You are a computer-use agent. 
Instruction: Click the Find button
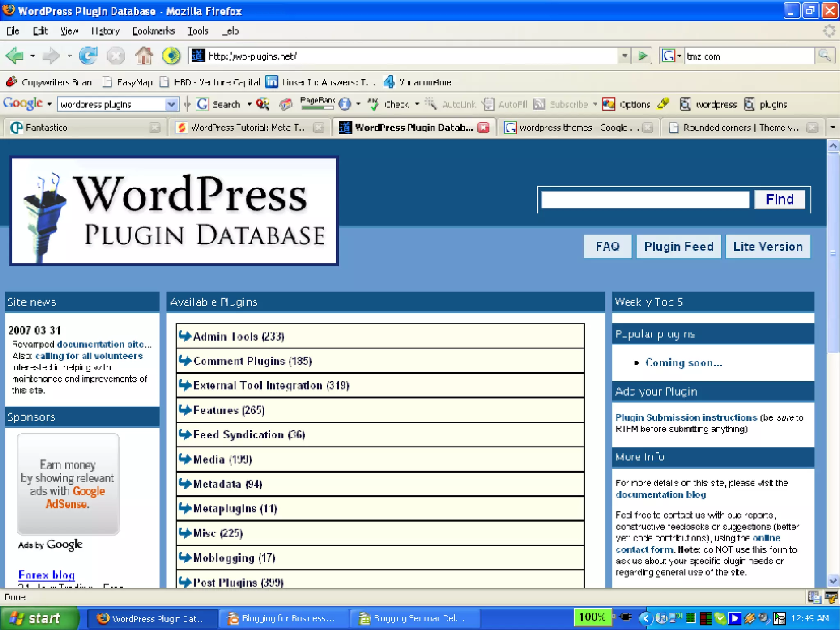(x=779, y=199)
